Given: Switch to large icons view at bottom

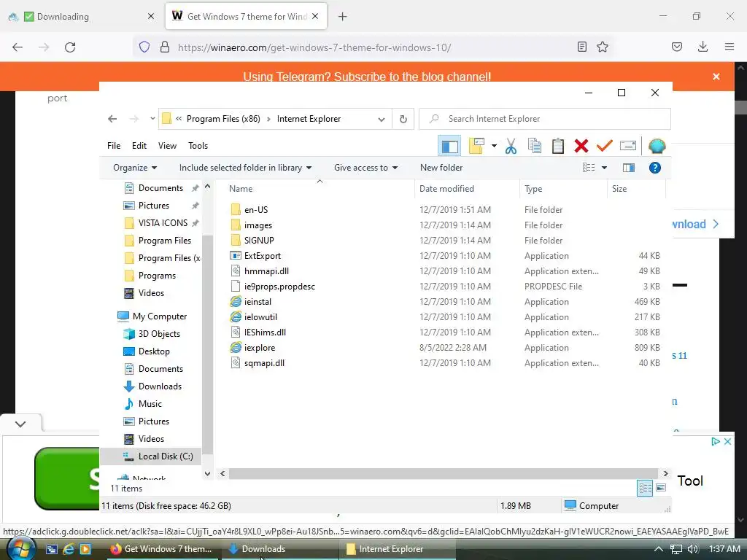Looking at the screenshot, I should [x=661, y=488].
